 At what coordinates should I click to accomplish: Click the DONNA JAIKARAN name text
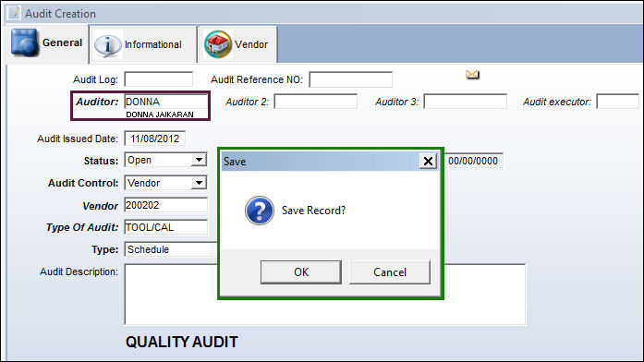[159, 115]
